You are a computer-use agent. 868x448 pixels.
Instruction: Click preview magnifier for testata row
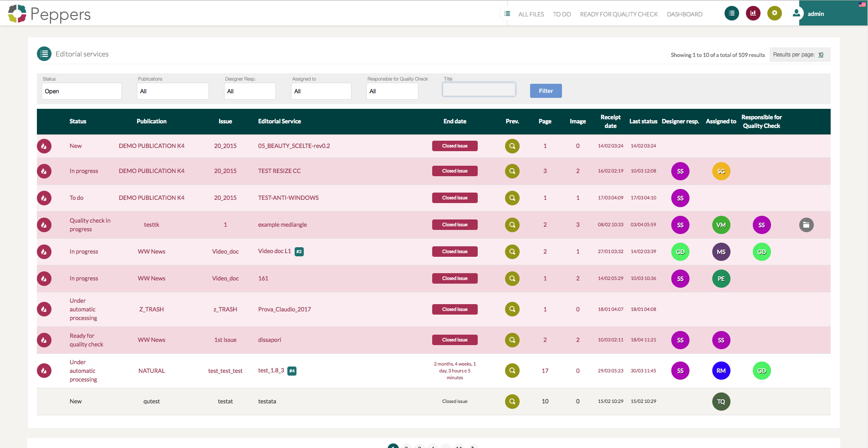[x=512, y=402]
